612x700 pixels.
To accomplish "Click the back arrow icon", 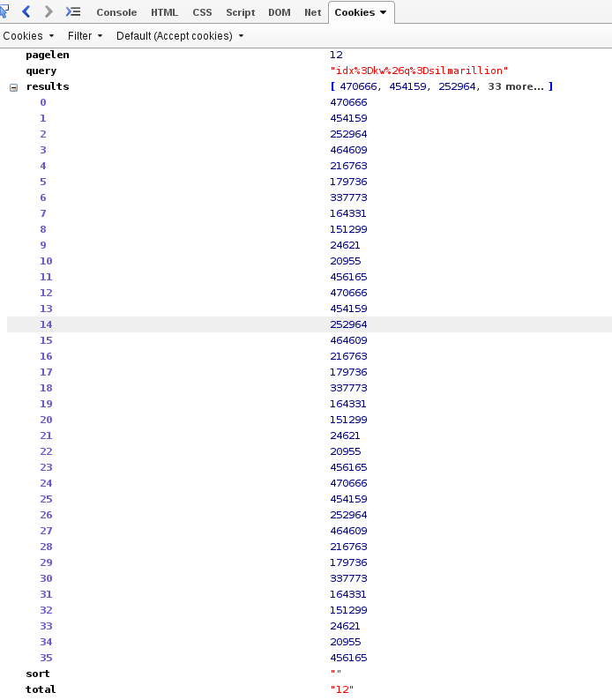I will click(26, 11).
